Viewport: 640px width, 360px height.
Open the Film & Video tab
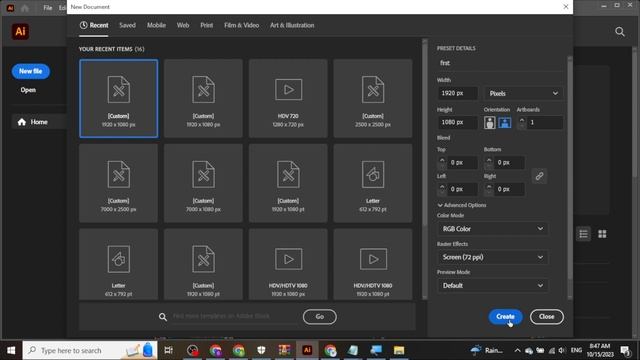pos(241,25)
